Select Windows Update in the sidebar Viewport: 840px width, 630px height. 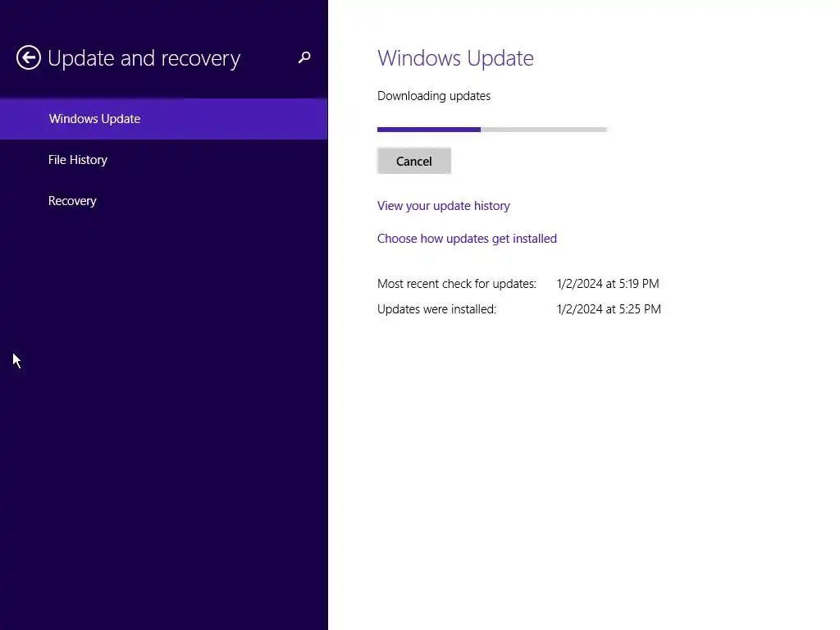(x=163, y=119)
